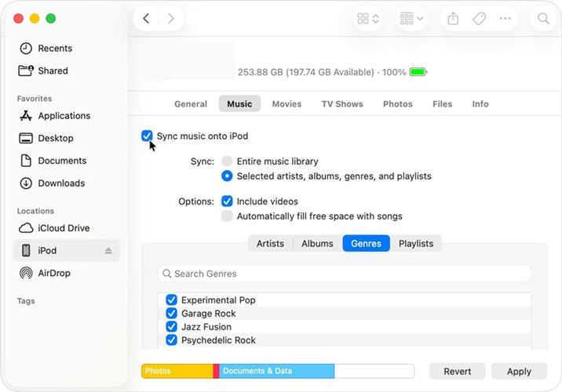562x392 pixels.
Task: Go back with the left chevron
Action: tap(146, 18)
